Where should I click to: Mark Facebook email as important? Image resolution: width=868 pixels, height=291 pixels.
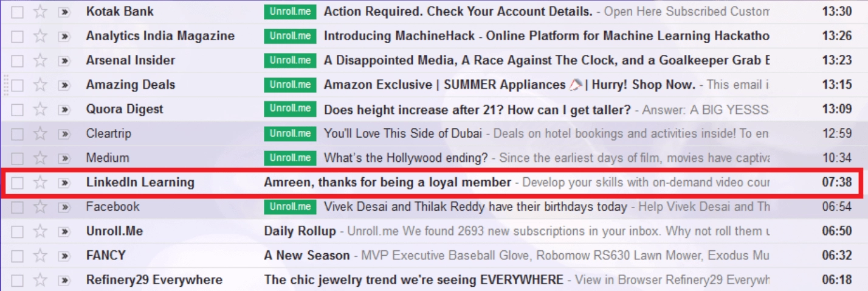64,206
